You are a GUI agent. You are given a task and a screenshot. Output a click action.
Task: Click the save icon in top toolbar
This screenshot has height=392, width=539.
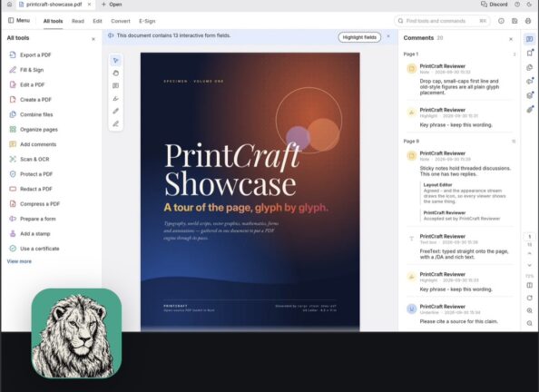[x=514, y=21]
